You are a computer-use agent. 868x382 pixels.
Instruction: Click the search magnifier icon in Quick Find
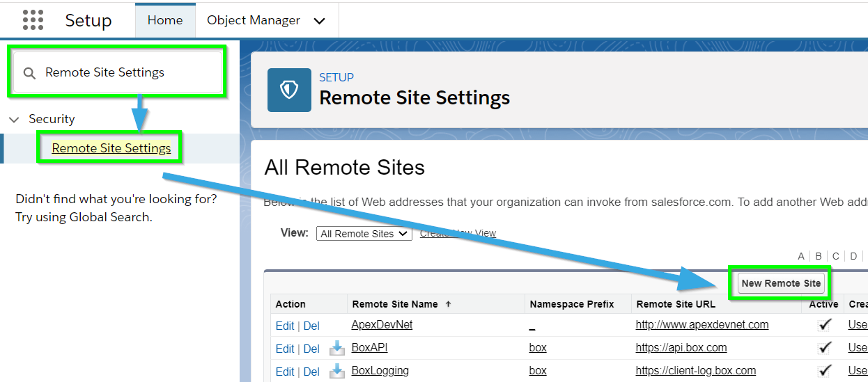coord(29,73)
